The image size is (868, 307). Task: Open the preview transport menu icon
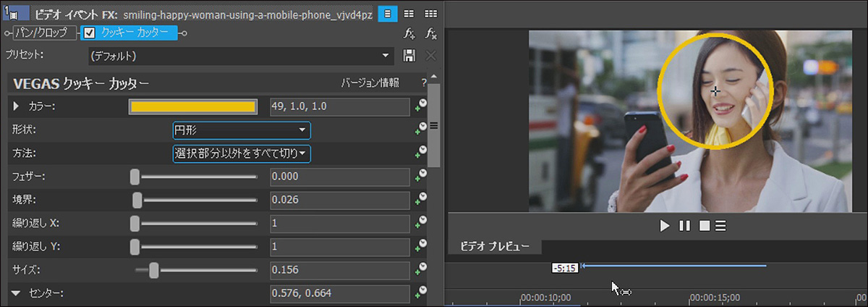point(720,226)
